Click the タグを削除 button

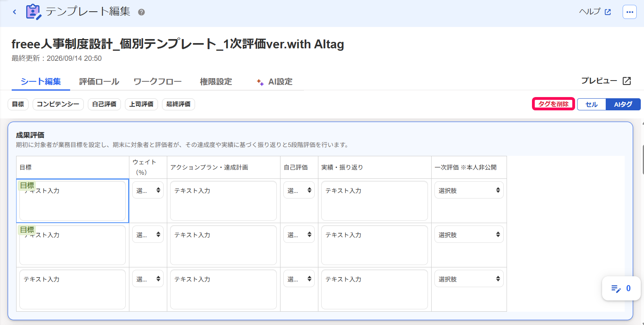click(553, 104)
